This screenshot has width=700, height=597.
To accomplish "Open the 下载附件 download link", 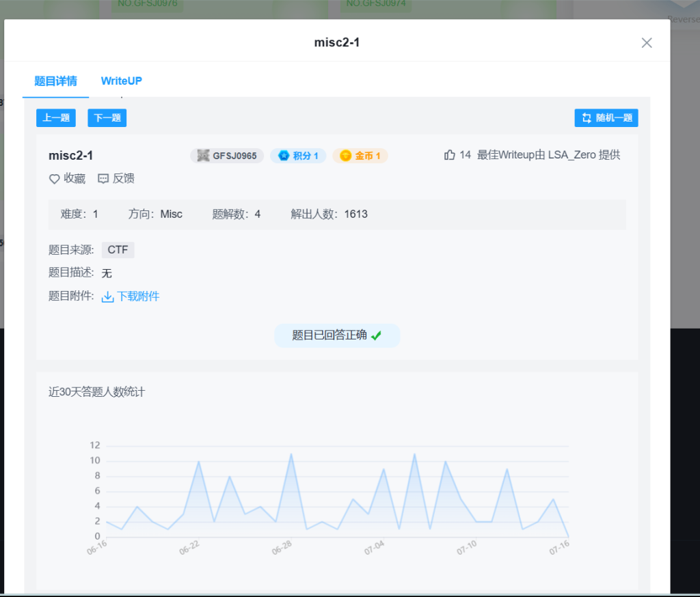I will (138, 296).
